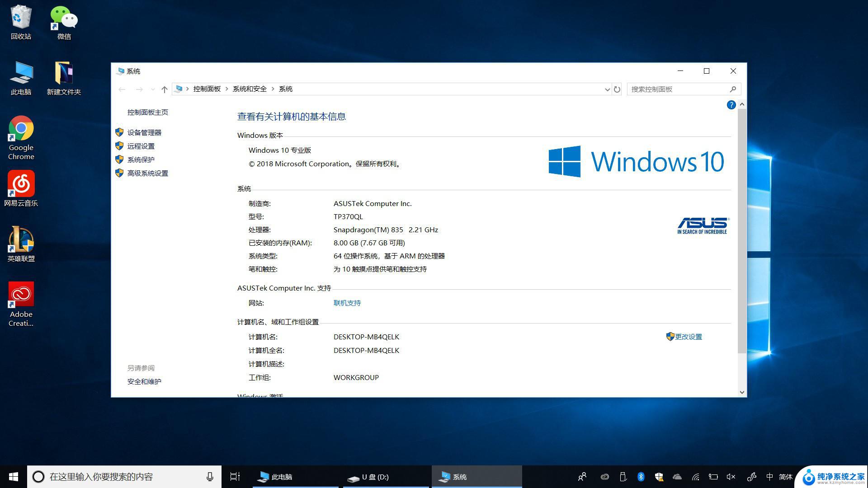
Task: Select Adobe Creative Cloud desktop icon
Action: tap(21, 304)
